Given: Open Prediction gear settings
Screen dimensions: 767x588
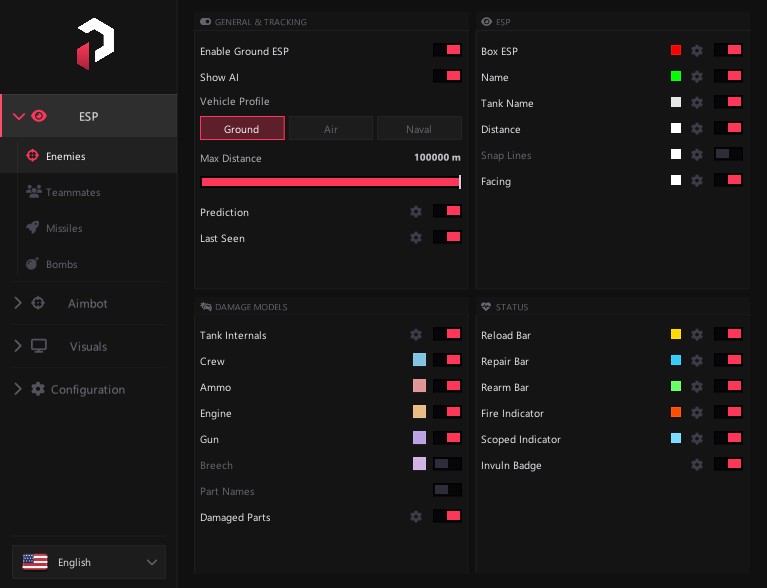Looking at the screenshot, I should [416, 211].
